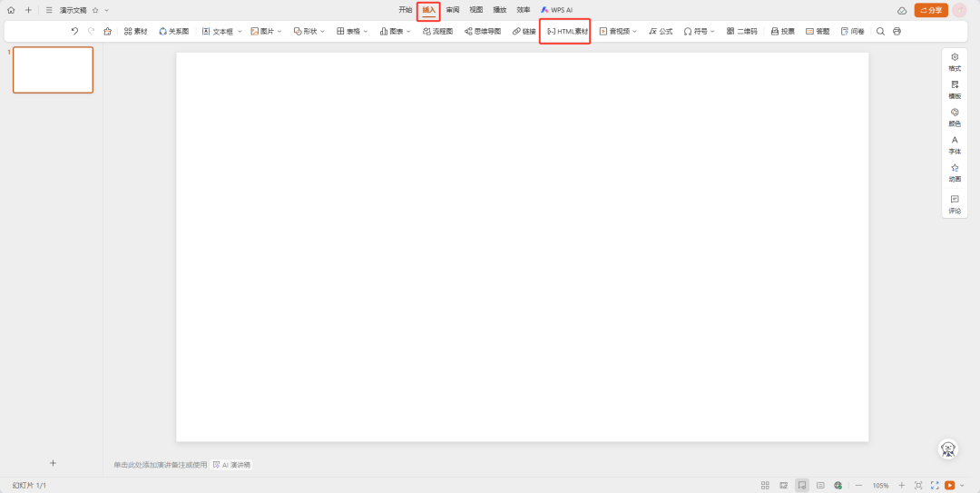This screenshot has height=493, width=980.
Task: Click the undo arrow icon
Action: [x=74, y=31]
